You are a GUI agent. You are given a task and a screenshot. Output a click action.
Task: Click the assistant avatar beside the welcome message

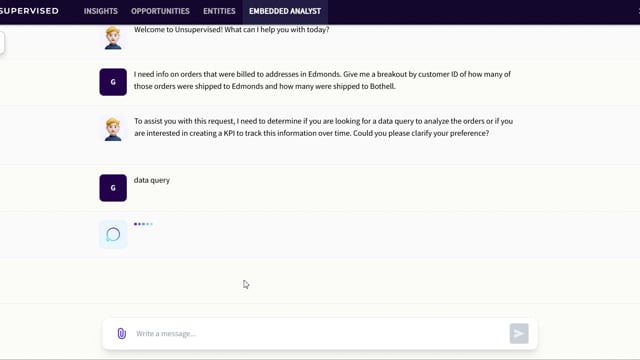113,38
